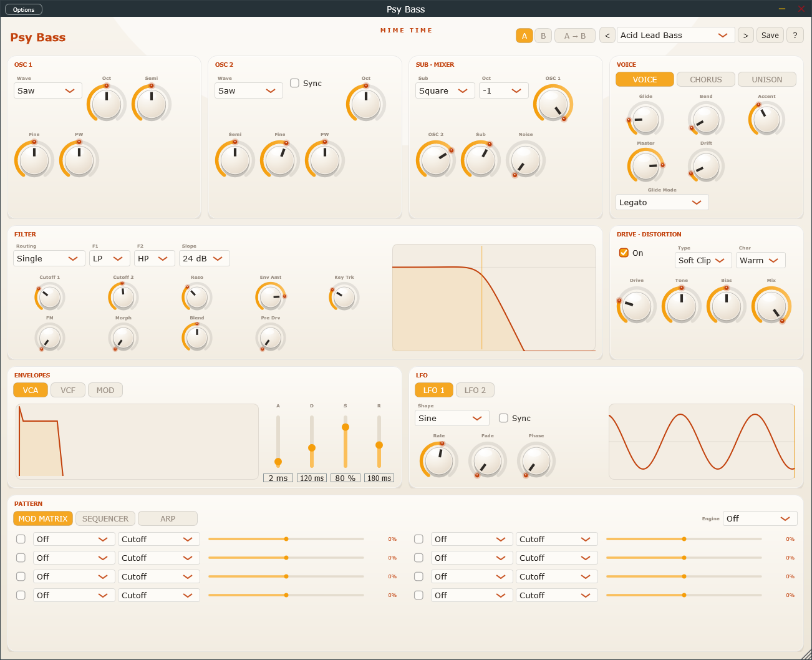Image resolution: width=812 pixels, height=660 pixels.
Task: Click the OSC 1 Fine knob
Action: coord(34,160)
